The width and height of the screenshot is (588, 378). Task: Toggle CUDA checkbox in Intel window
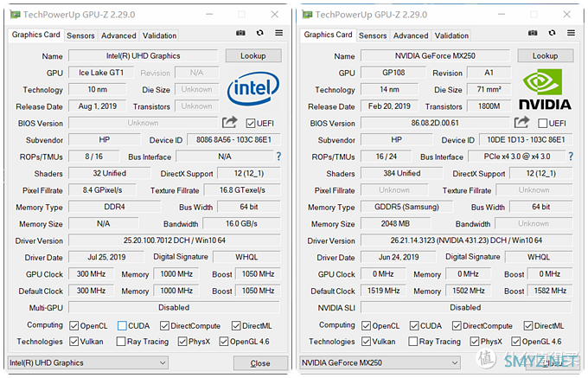click(x=122, y=326)
